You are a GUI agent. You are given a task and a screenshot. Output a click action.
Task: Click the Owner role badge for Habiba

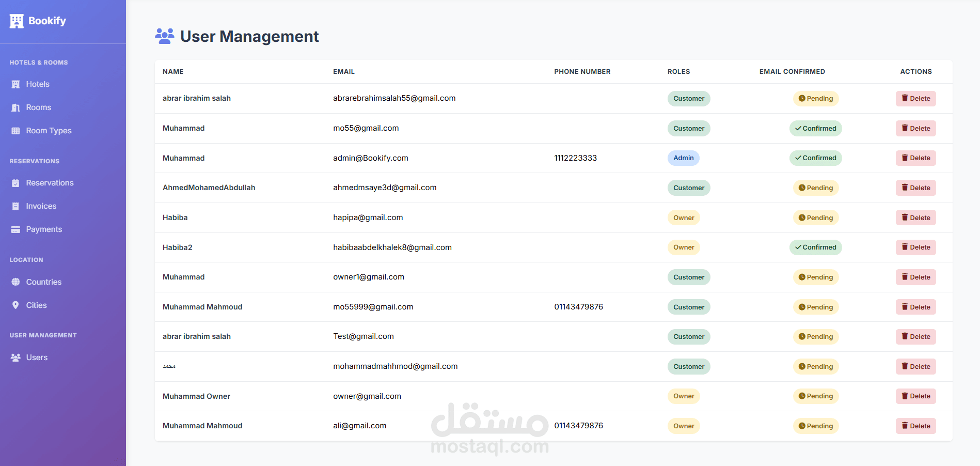click(684, 218)
